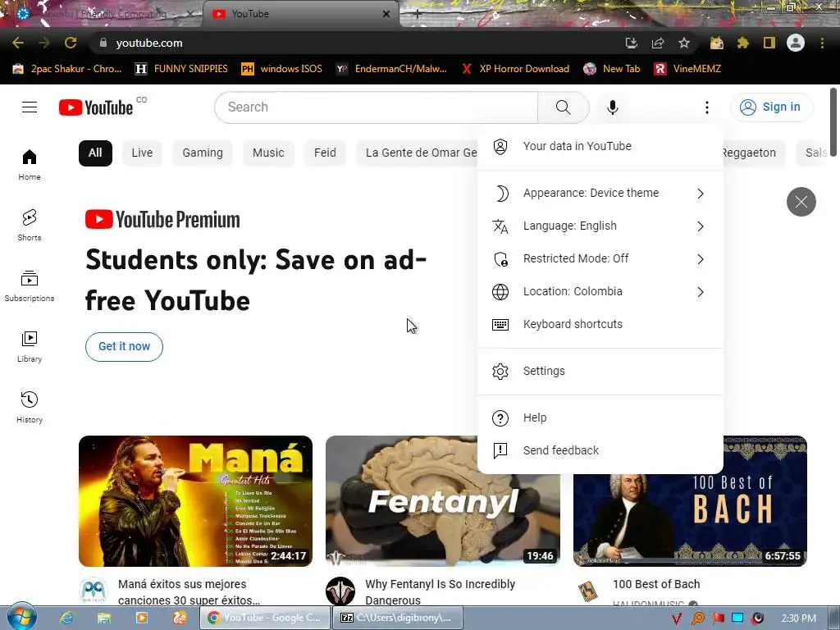Choose Send feedback in the menu
Viewport: 840px width, 630px height.
pyautogui.click(x=600, y=450)
